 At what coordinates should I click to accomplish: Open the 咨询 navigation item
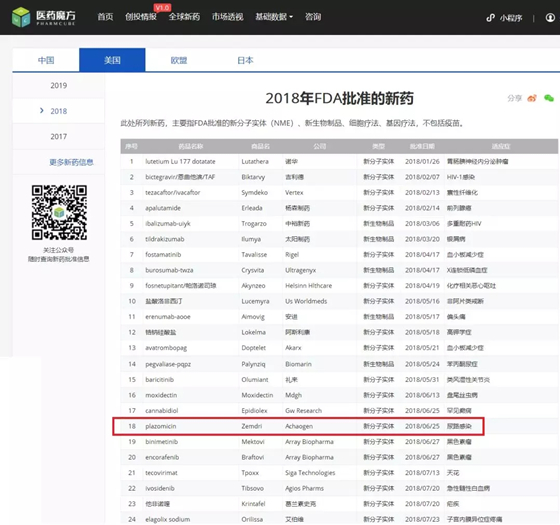tap(313, 17)
